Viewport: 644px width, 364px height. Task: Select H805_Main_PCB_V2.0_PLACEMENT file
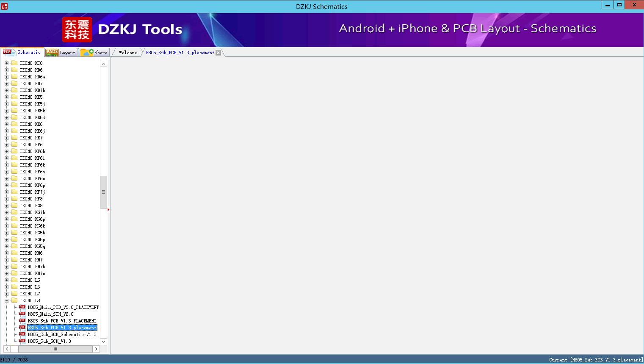pyautogui.click(x=63, y=307)
